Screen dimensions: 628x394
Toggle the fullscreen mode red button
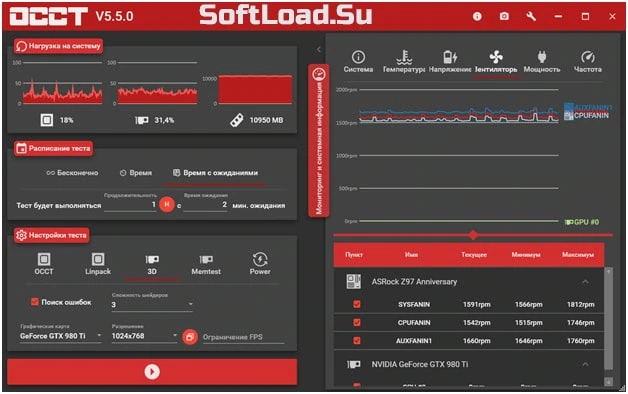[190, 337]
